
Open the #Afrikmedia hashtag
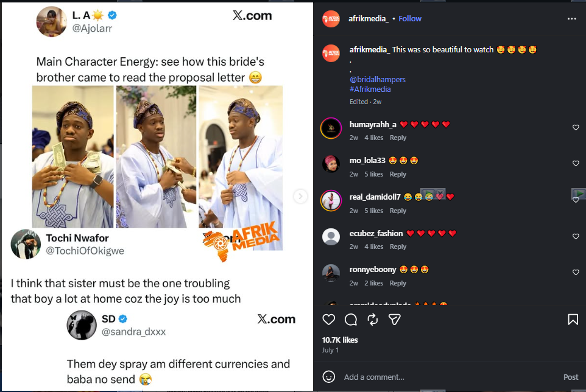click(370, 89)
